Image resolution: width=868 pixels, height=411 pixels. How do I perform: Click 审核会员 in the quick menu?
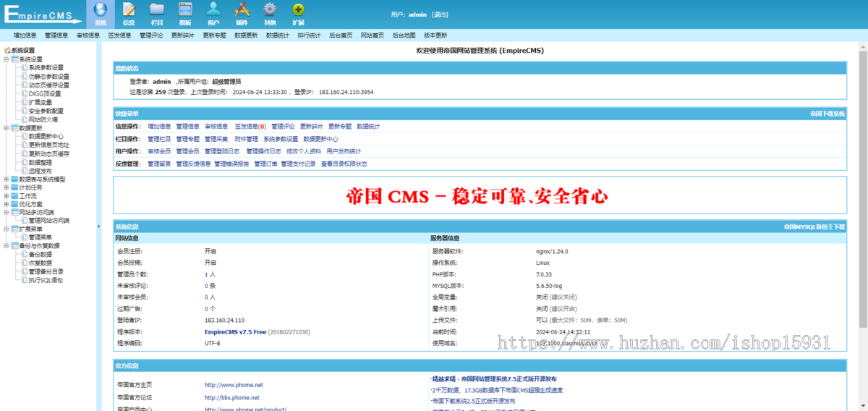click(x=160, y=151)
